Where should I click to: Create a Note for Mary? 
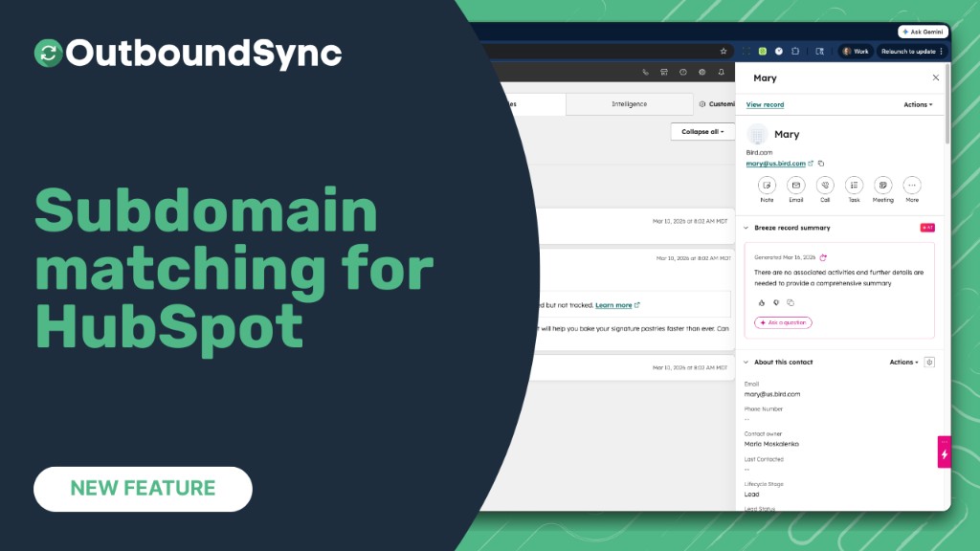(x=768, y=185)
